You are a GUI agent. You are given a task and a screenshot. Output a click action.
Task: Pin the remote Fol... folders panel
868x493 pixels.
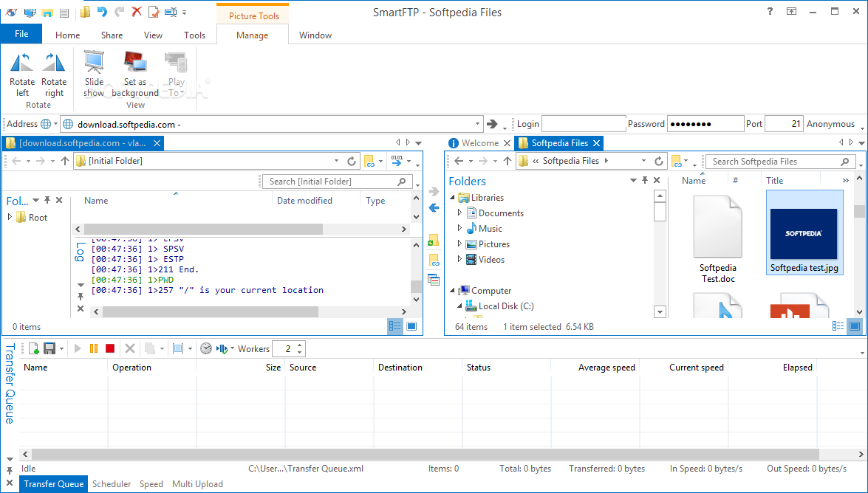click(x=47, y=200)
